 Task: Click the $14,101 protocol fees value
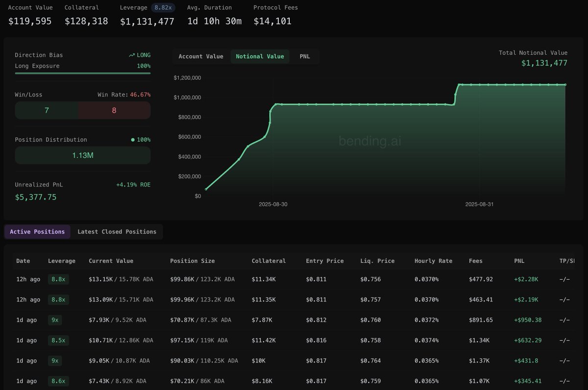[272, 21]
